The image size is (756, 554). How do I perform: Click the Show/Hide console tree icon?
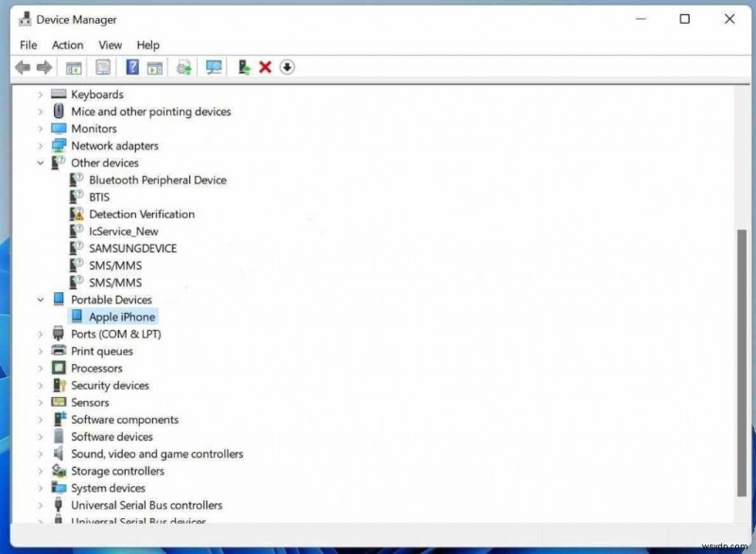[x=73, y=66]
